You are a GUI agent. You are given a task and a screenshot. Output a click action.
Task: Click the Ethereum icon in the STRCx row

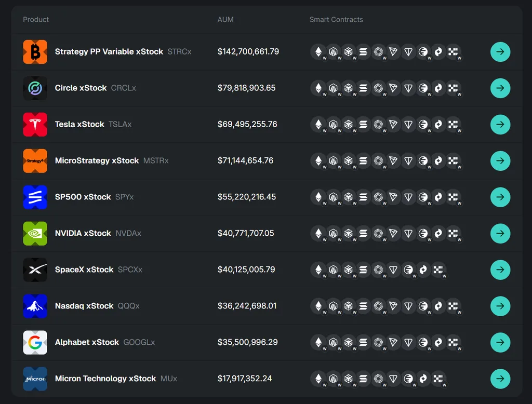coord(318,52)
